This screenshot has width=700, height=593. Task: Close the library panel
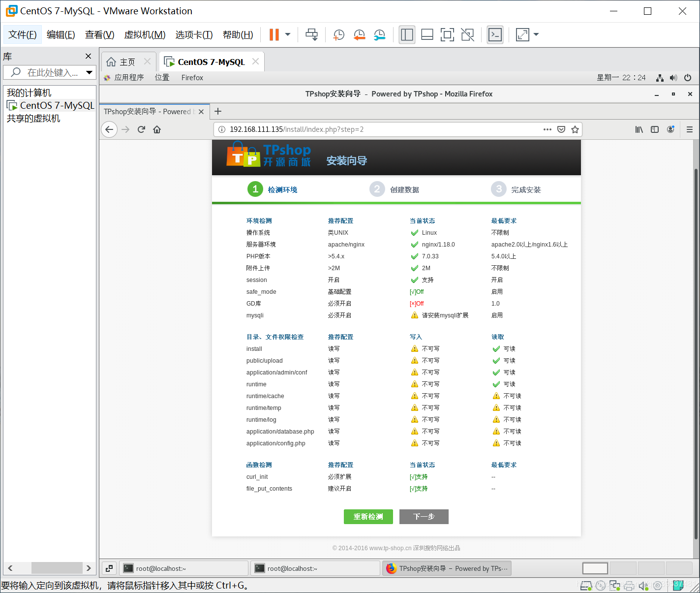pos(89,56)
